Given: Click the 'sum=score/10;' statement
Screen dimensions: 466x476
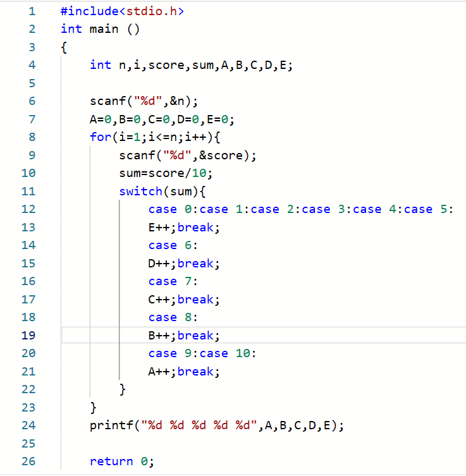Looking at the screenshot, I should tap(166, 173).
